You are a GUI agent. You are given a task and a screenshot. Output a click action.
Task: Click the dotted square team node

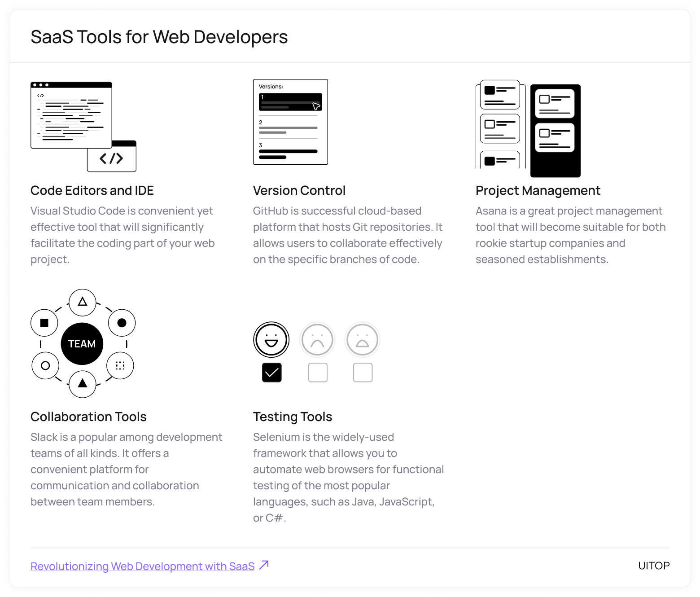pos(120,365)
